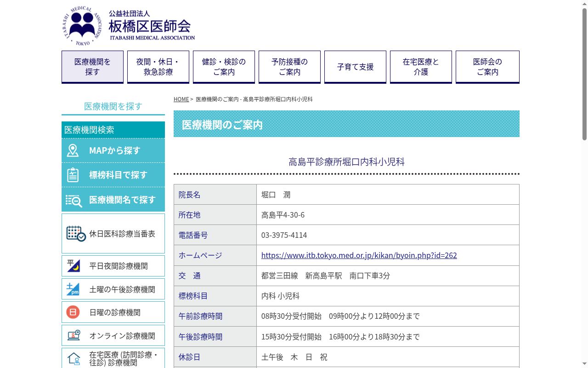
Task: Open the 医療機関を探す navigation tab
Action: (92, 67)
